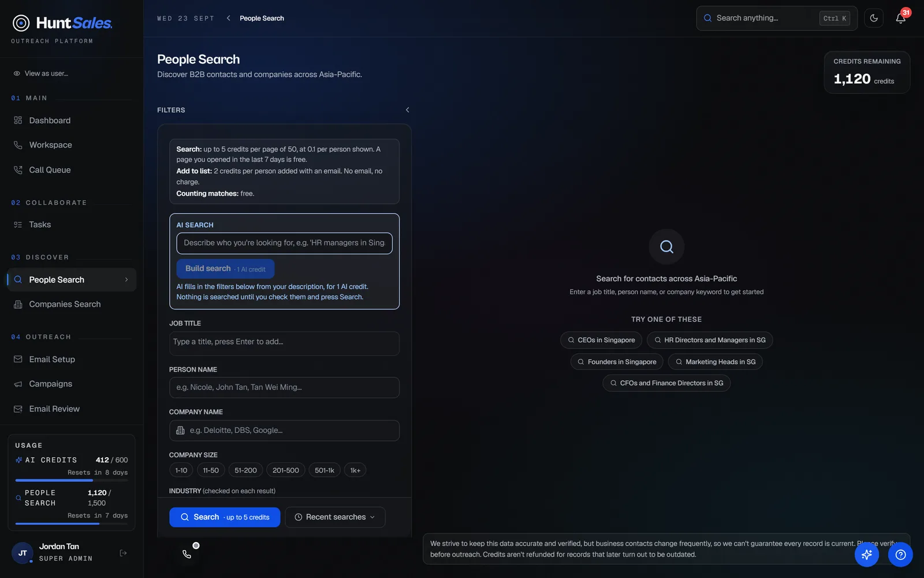Screen dimensions: 924x578
Task: Open the AI sparkle assistant button
Action: pos(867,555)
